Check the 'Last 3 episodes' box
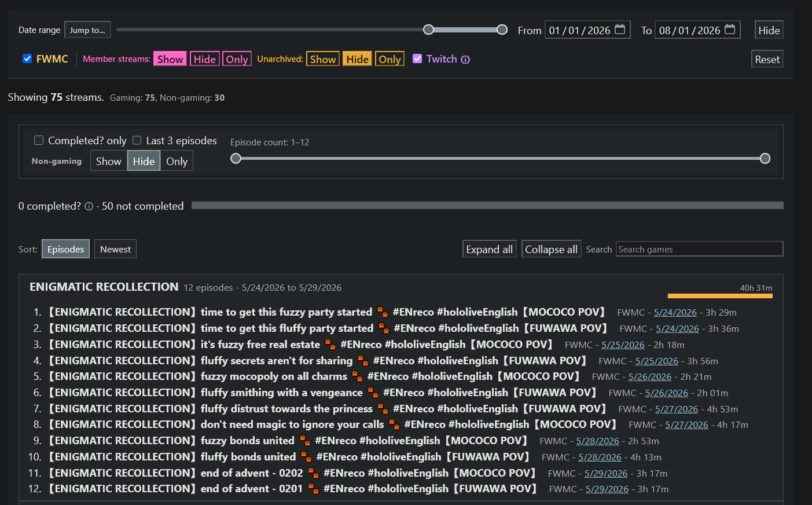The image size is (812, 505). [137, 140]
